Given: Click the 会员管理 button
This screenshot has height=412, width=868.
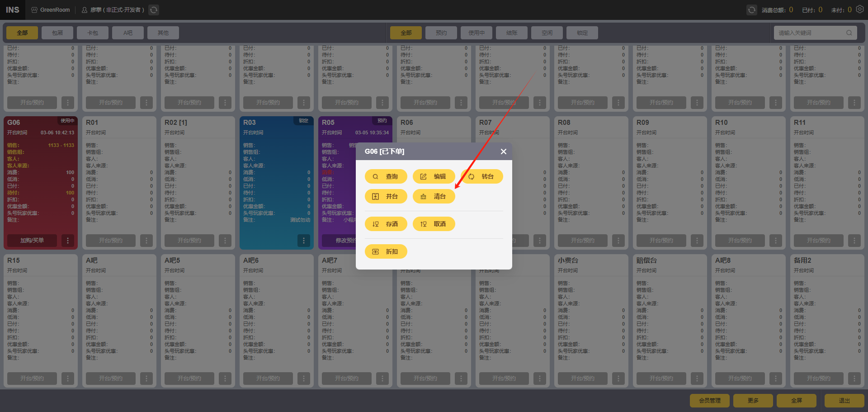Looking at the screenshot, I should [x=710, y=401].
